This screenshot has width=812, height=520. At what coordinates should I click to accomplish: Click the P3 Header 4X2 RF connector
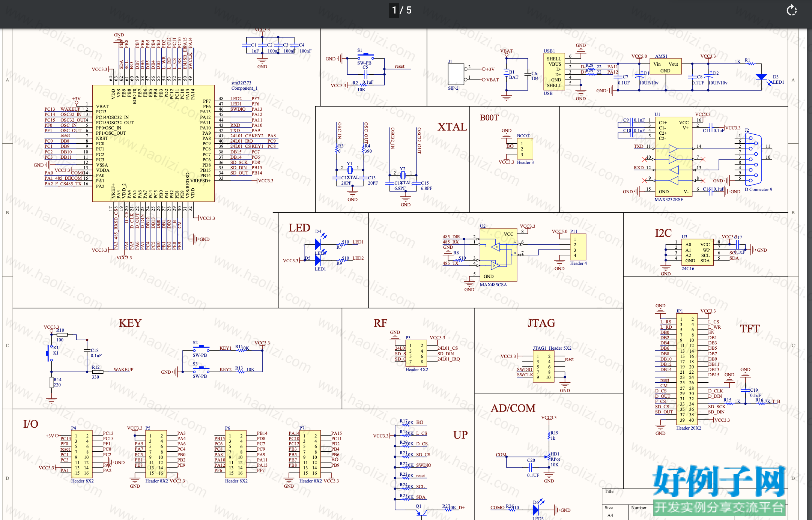(416, 353)
